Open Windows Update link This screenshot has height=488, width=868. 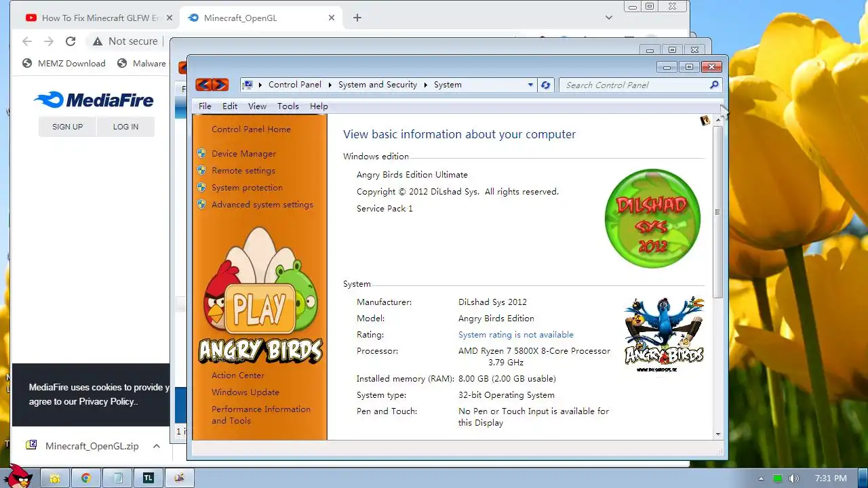tap(245, 392)
